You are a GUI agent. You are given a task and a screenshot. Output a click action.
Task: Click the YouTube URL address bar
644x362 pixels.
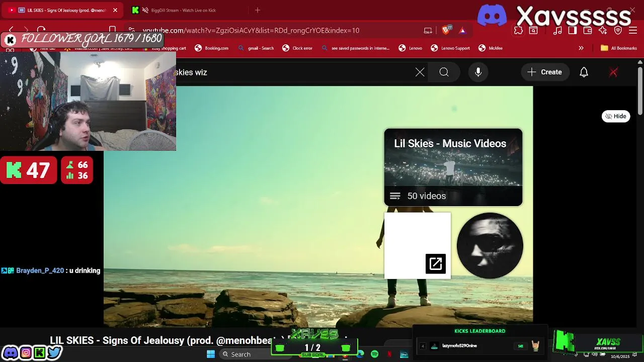251,30
